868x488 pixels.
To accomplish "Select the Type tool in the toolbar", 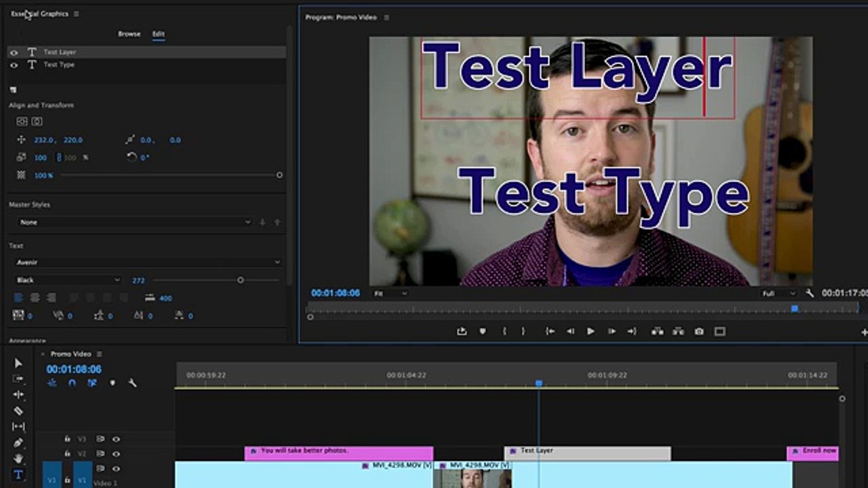I will (x=18, y=474).
